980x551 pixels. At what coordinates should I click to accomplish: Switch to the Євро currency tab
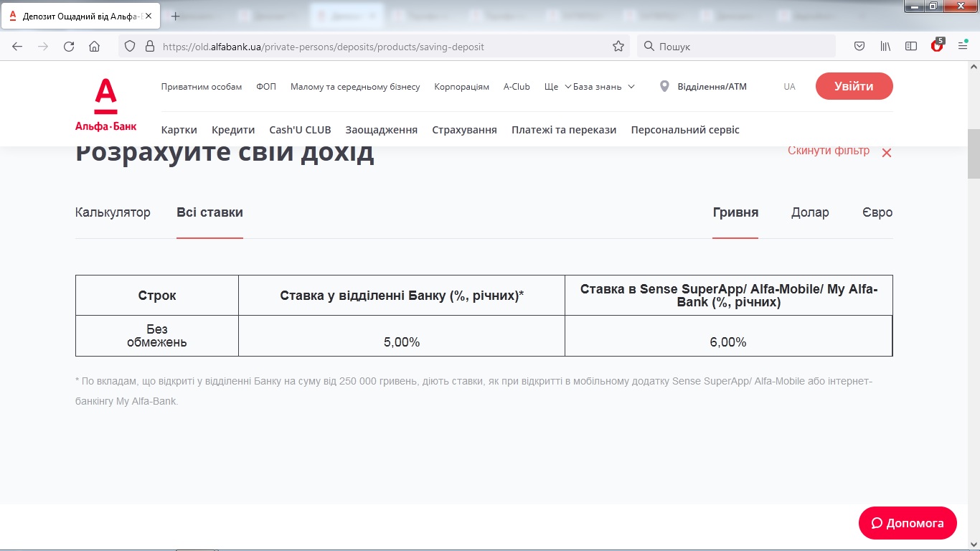pos(877,212)
